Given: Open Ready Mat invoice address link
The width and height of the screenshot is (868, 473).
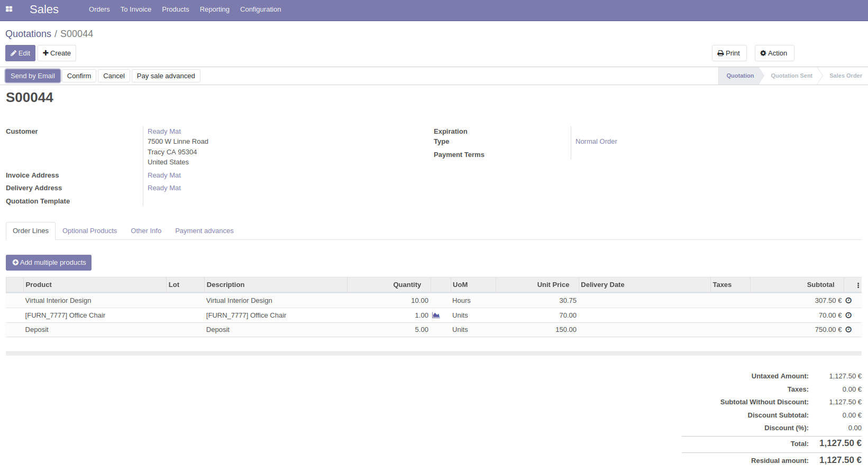Looking at the screenshot, I should click(164, 175).
